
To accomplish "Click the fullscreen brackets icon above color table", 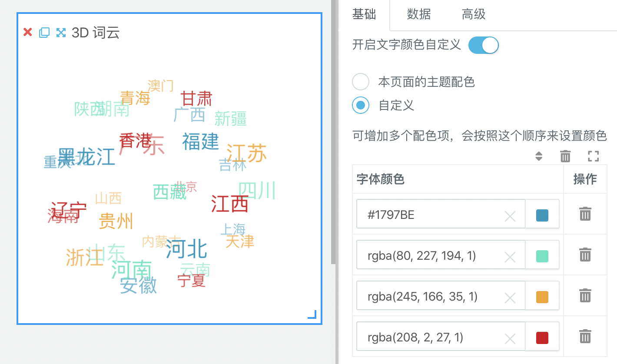I will [x=593, y=156].
